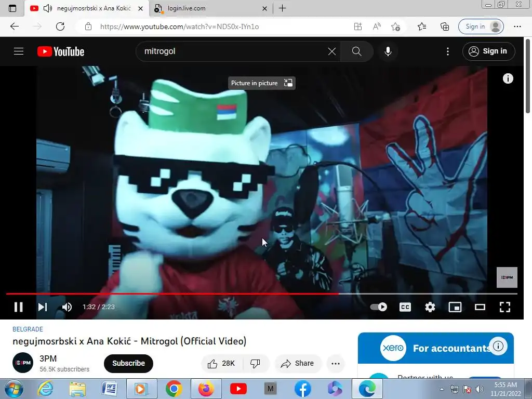Click the address bar URL
The width and height of the screenshot is (532, 399).
point(179,26)
